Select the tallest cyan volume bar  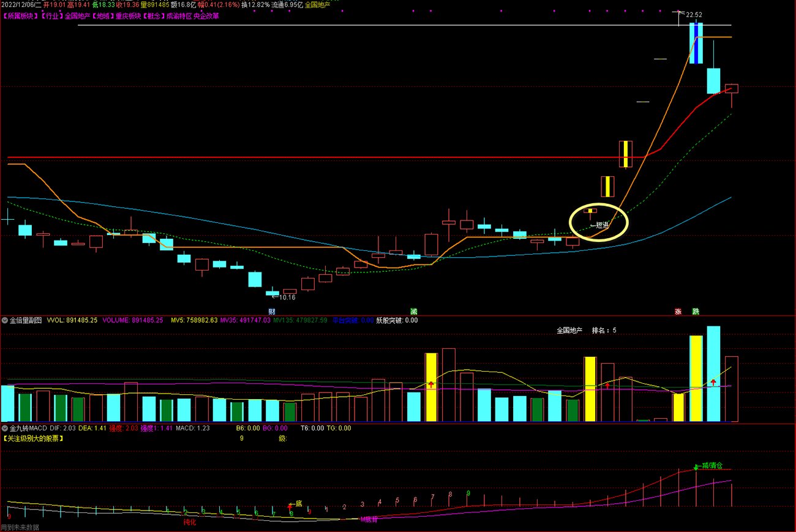(x=713, y=373)
